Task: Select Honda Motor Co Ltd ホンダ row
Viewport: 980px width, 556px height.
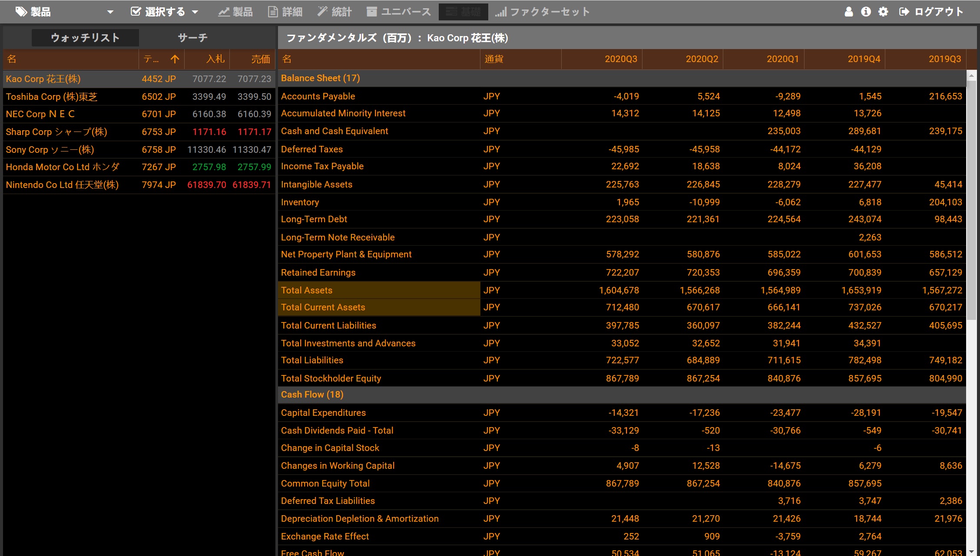Action: [x=139, y=167]
